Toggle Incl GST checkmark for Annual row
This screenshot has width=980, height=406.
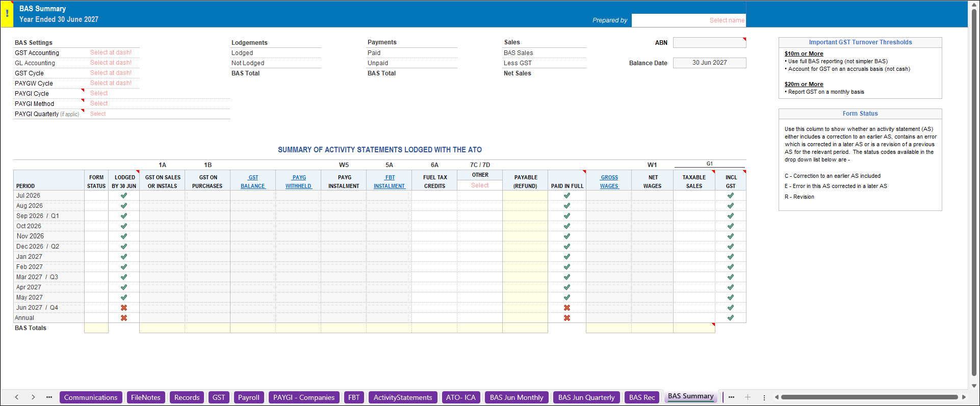[x=731, y=318]
